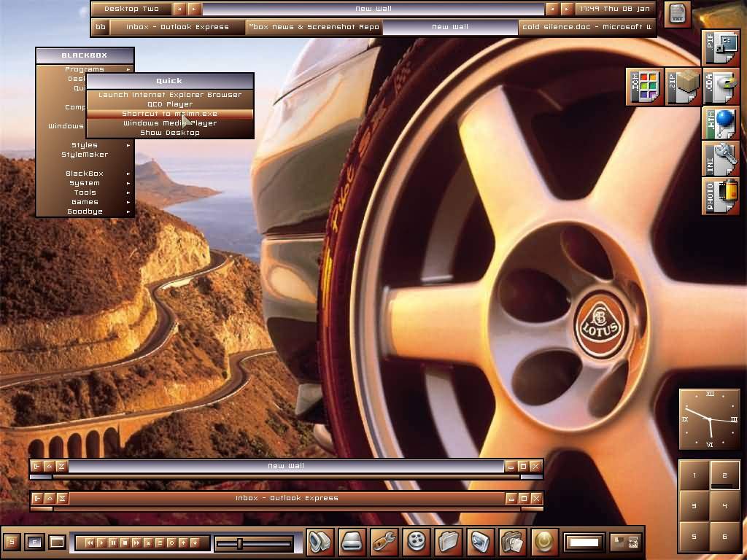Open StyleMaker from Blackbox menu
The width and height of the screenshot is (747, 560).
coord(85,155)
